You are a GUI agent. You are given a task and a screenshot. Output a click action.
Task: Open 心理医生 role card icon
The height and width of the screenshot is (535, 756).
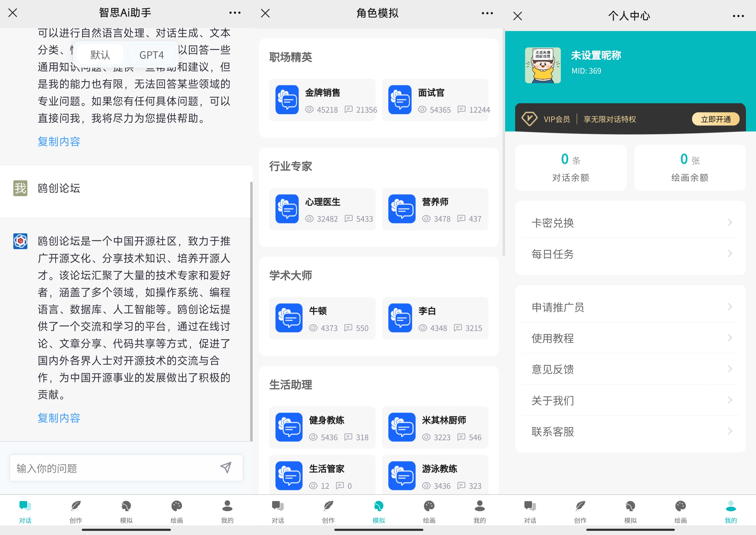(x=287, y=209)
